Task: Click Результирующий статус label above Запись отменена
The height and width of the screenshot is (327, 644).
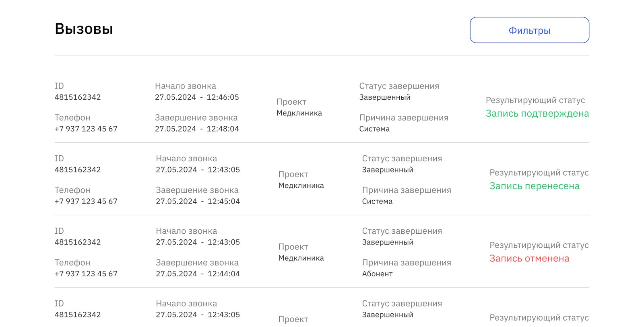Action: pos(539,245)
